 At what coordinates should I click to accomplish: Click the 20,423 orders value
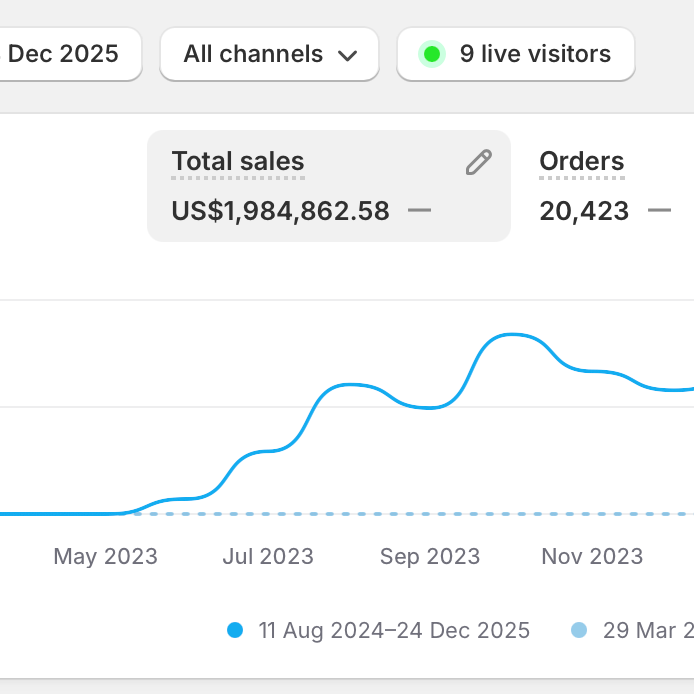click(584, 211)
